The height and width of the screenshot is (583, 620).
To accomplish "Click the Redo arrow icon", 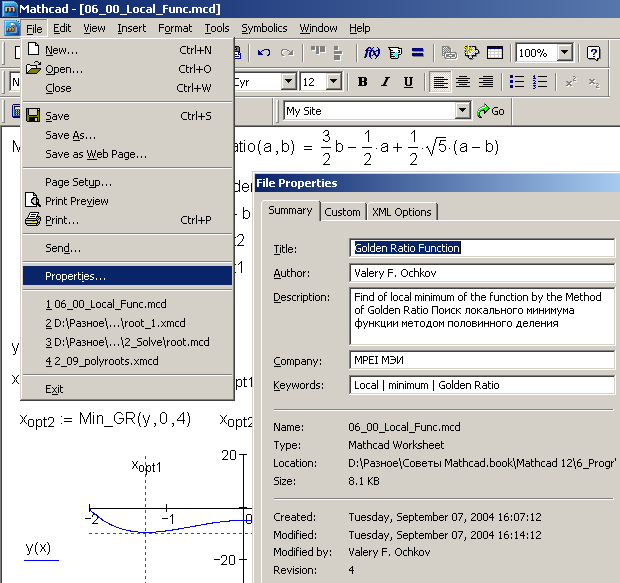I will coord(287,53).
